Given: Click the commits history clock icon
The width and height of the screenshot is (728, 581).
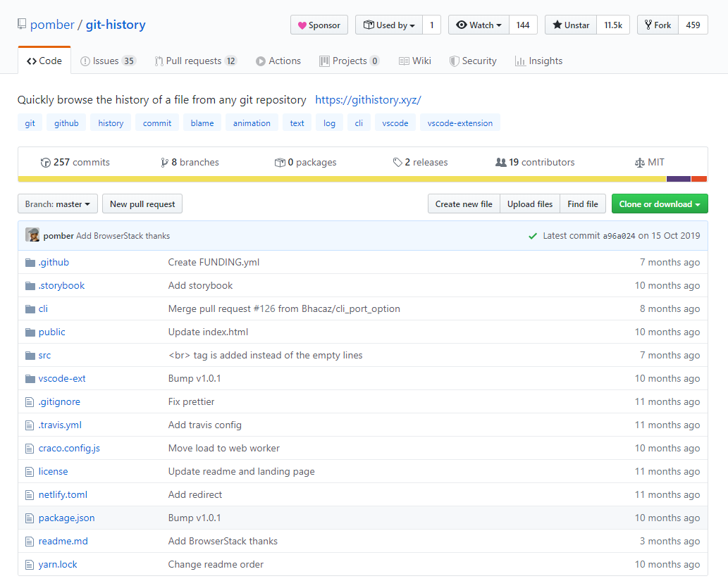Looking at the screenshot, I should pyautogui.click(x=46, y=163).
